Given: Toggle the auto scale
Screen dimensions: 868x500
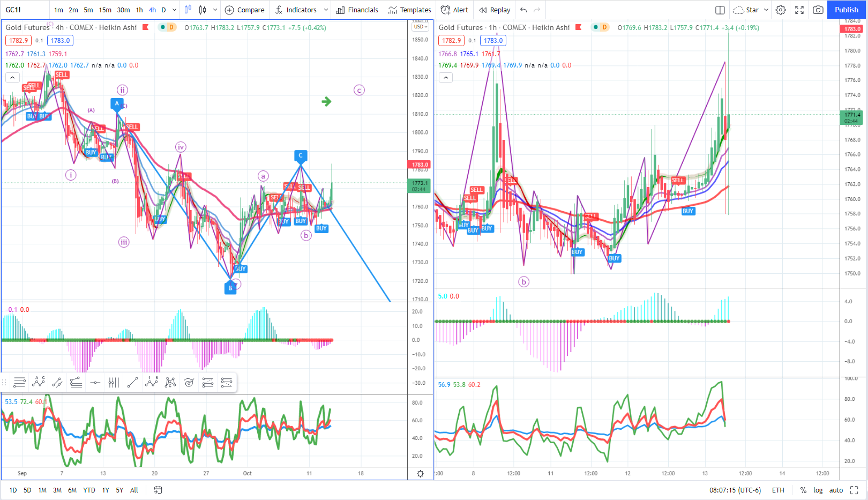Looking at the screenshot, I should [x=836, y=490].
